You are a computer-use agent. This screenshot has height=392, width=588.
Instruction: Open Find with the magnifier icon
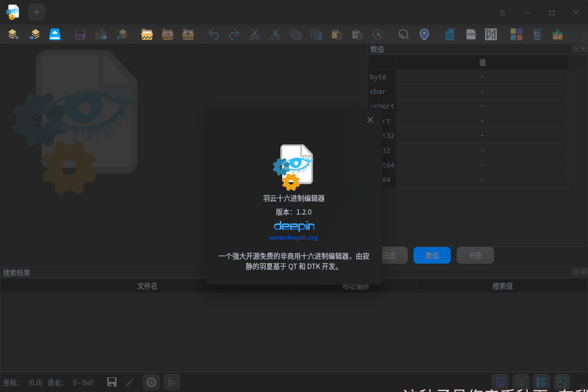[x=403, y=34]
